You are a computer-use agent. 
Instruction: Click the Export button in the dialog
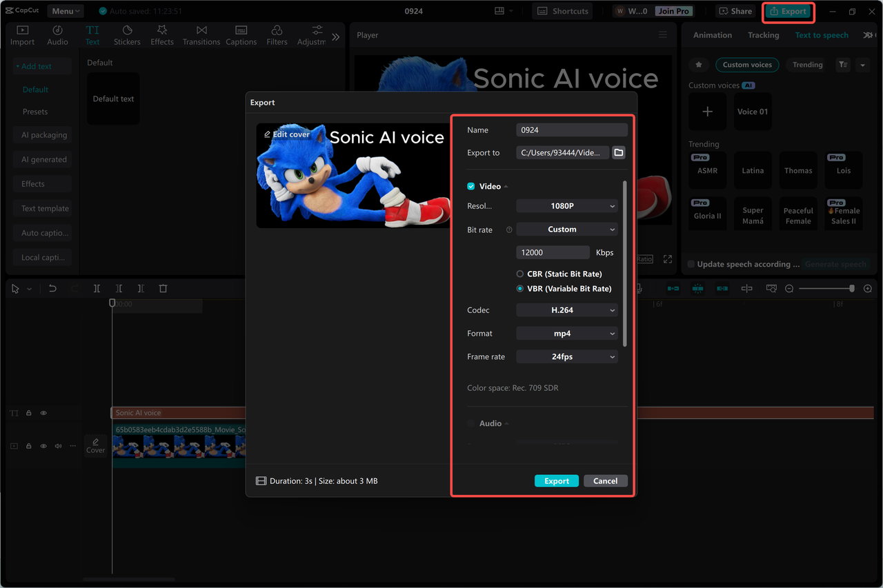[x=556, y=480]
